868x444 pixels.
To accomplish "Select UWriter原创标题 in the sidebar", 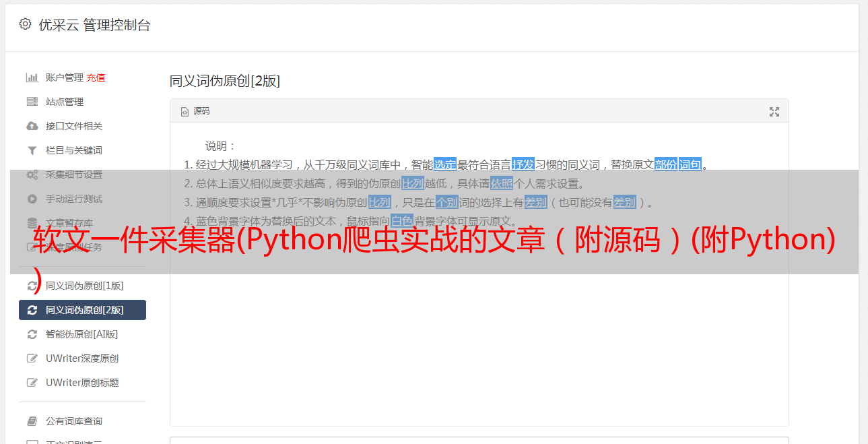I will [82, 383].
